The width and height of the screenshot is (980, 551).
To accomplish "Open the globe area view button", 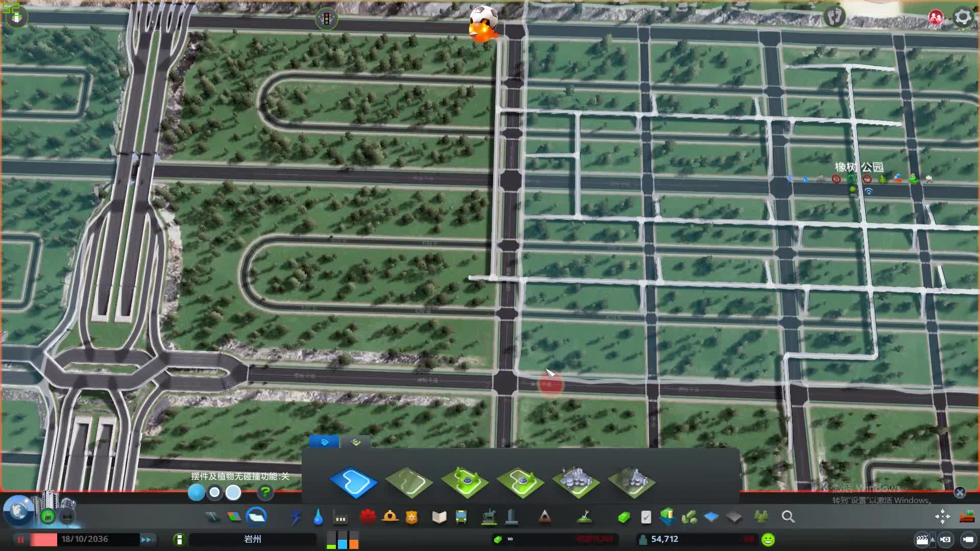I will tap(19, 511).
